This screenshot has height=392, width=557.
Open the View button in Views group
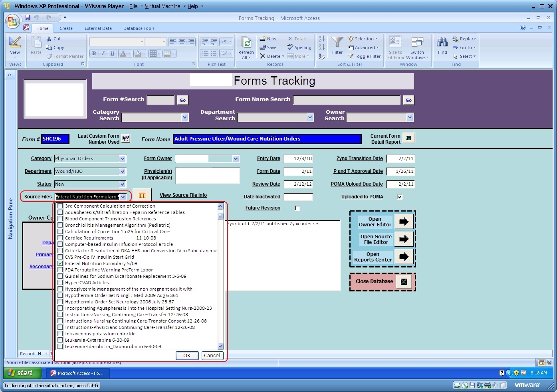[15, 48]
